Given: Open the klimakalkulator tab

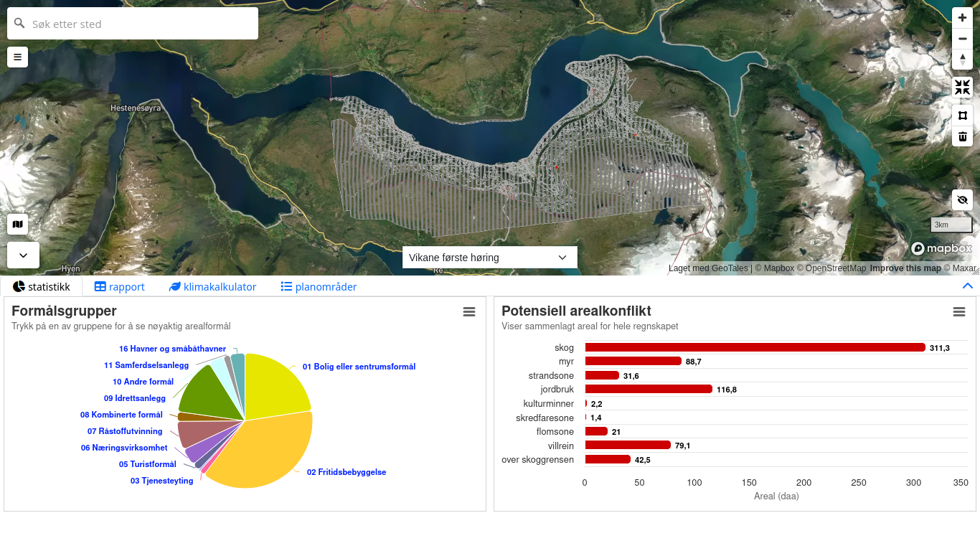Looking at the screenshot, I should coord(212,287).
